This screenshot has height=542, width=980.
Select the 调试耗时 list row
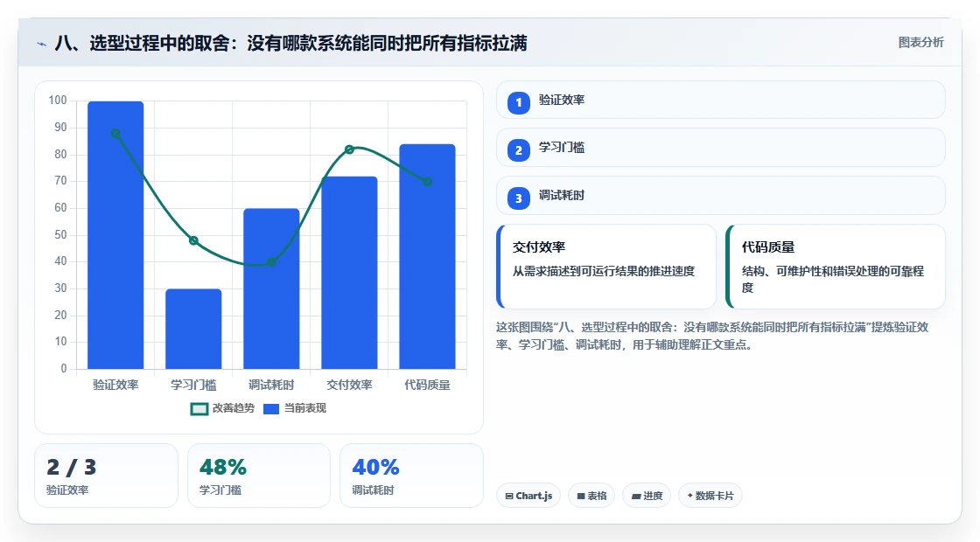[721, 196]
